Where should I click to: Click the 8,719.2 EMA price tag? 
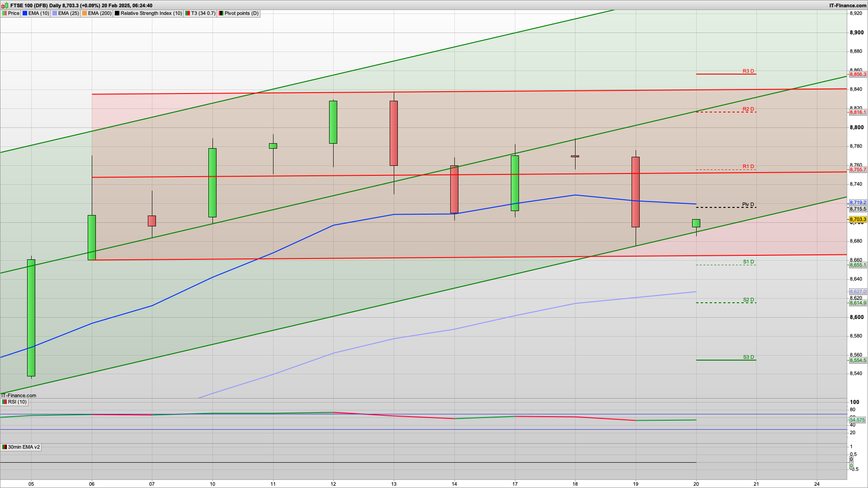click(858, 202)
